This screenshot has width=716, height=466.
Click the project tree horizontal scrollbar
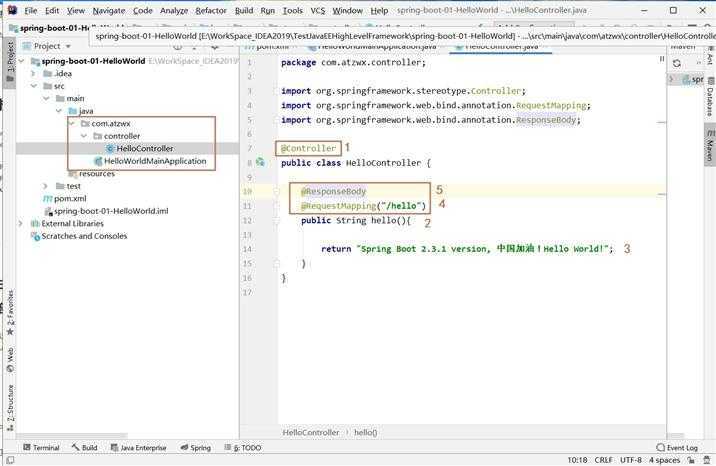point(72,436)
